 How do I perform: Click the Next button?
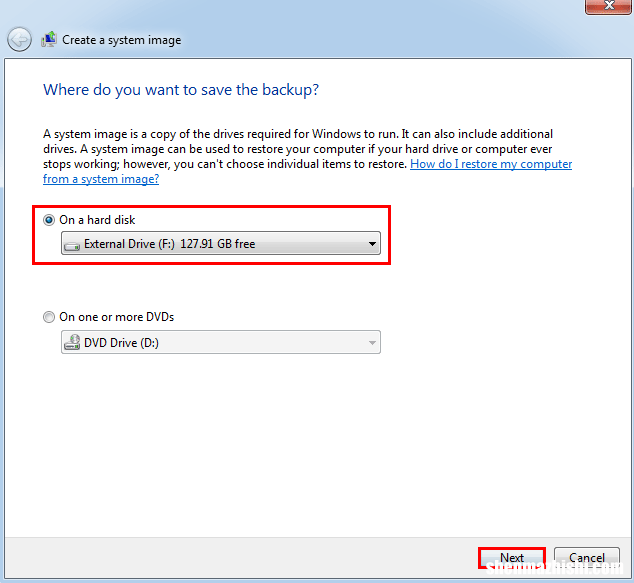point(512,558)
